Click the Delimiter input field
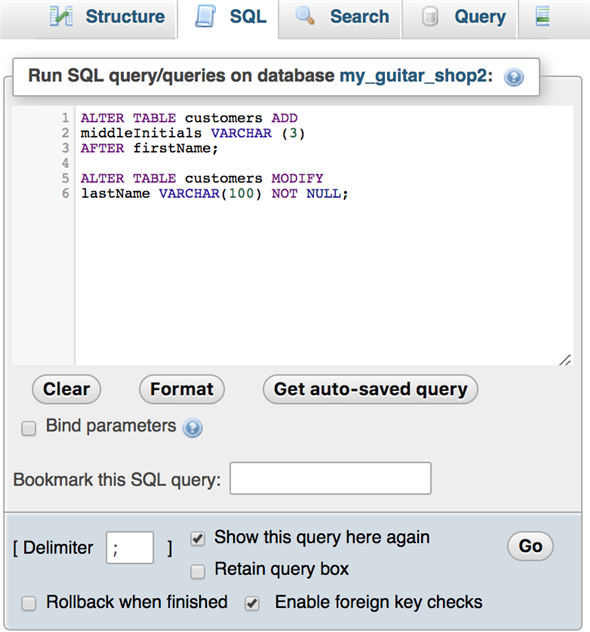590x632 pixels. pyautogui.click(x=130, y=547)
